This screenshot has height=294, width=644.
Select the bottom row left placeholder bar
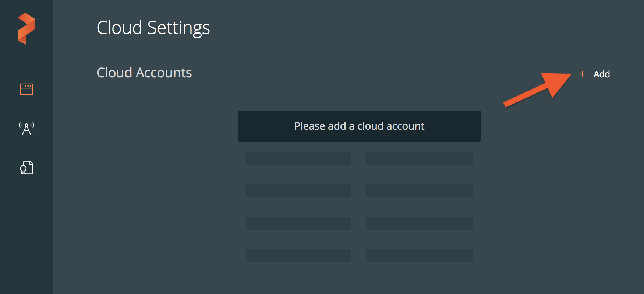click(x=298, y=256)
